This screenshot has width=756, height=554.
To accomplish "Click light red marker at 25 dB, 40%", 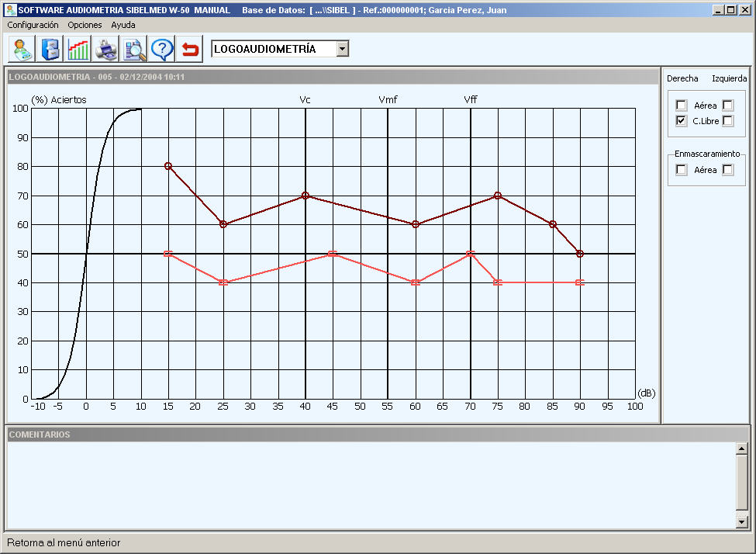I will click(x=223, y=282).
